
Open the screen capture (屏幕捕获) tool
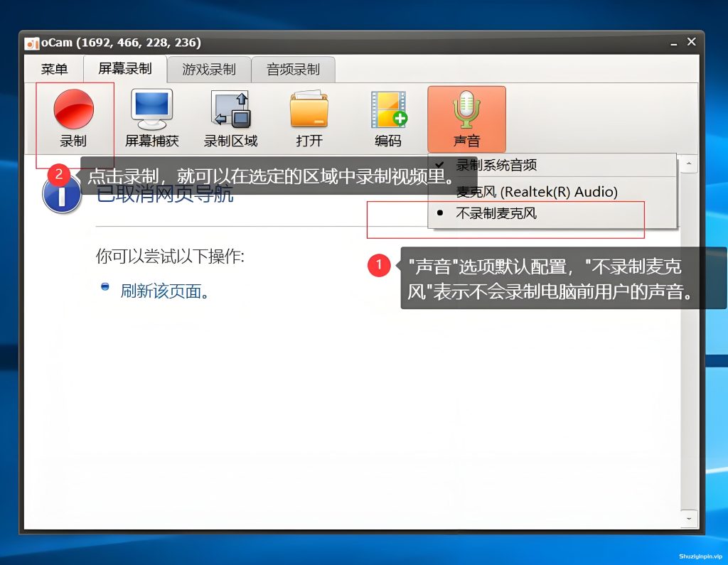click(152, 118)
